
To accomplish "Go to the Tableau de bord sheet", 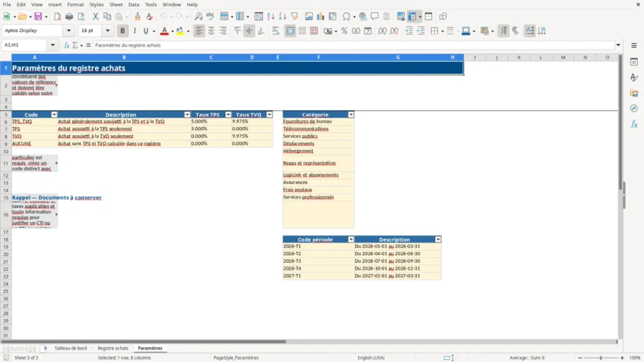I will point(70,348).
